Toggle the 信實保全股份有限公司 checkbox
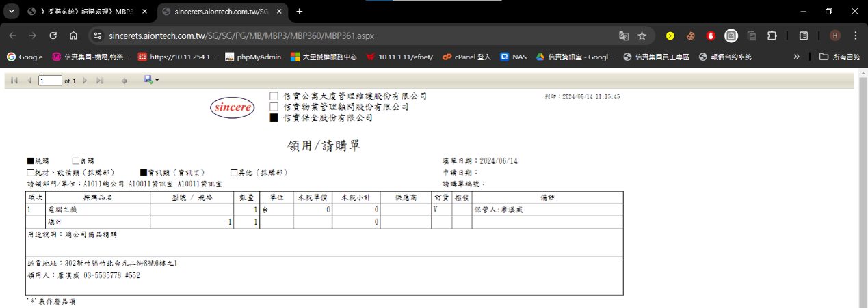Viewport: 868px width, 308px height. (274, 117)
